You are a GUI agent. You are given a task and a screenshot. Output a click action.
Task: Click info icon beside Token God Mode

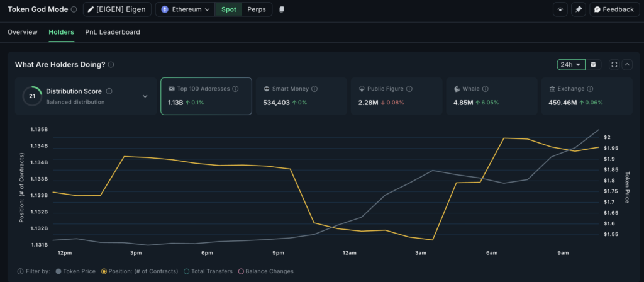tap(74, 9)
